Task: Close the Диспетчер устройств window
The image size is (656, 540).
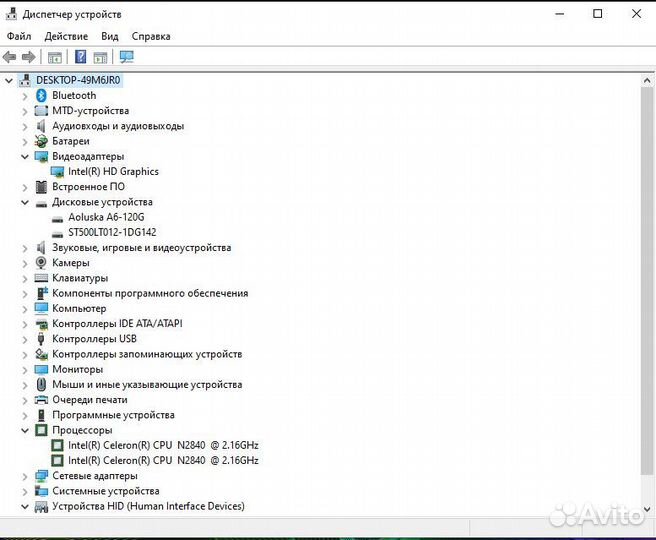Action: point(636,14)
